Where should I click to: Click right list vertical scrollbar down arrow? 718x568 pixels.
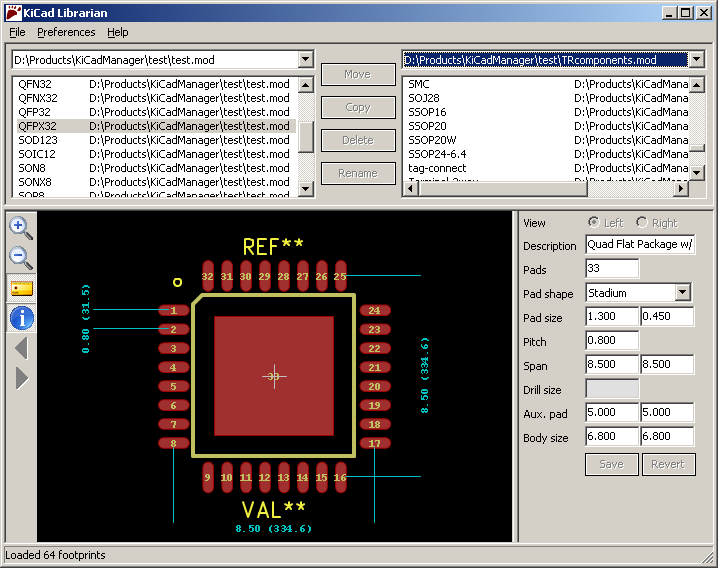tap(696, 173)
